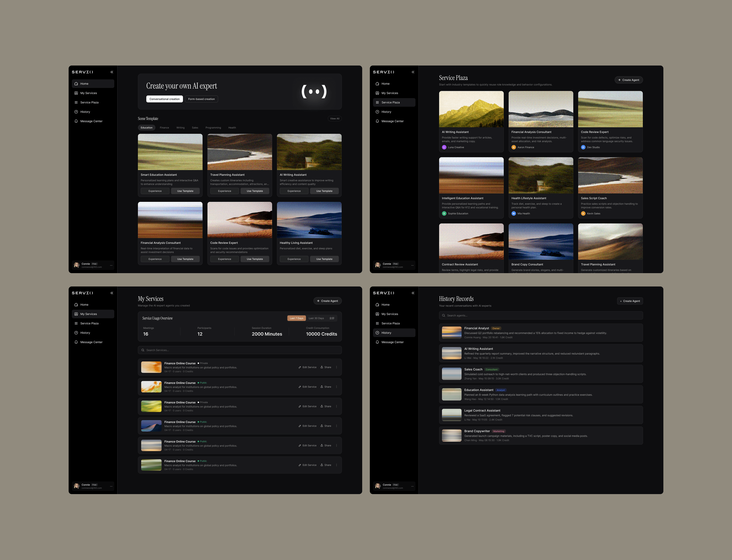Image resolution: width=732 pixels, height=560 pixels.
Task: Select the Health scene template tab
Action: pyautogui.click(x=232, y=128)
